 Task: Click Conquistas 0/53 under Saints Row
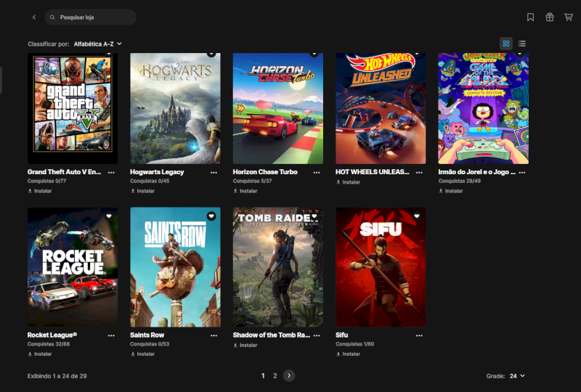tap(150, 344)
